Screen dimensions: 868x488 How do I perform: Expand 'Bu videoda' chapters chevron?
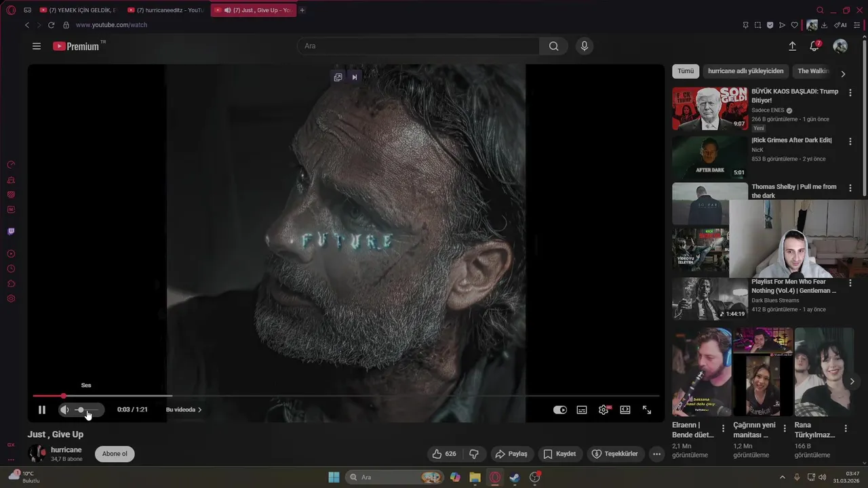click(x=199, y=409)
